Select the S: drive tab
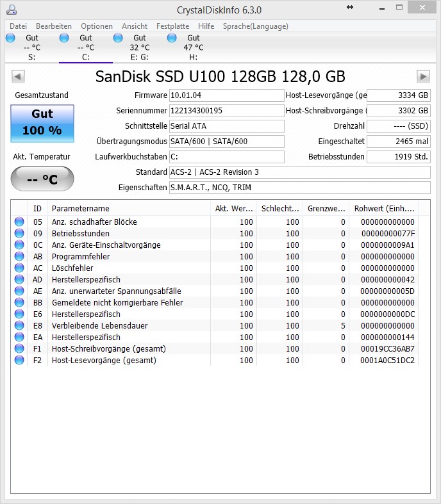 (32, 47)
